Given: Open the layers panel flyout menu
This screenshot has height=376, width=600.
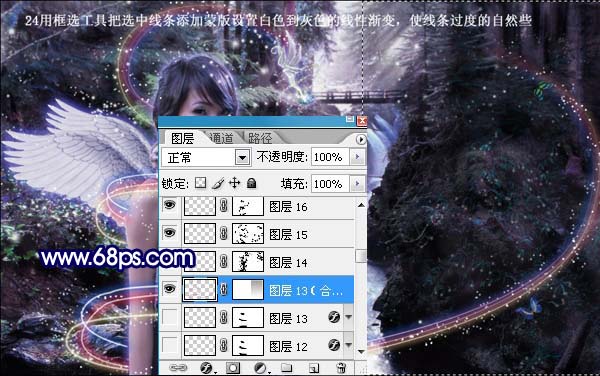Looking at the screenshot, I should (360, 139).
